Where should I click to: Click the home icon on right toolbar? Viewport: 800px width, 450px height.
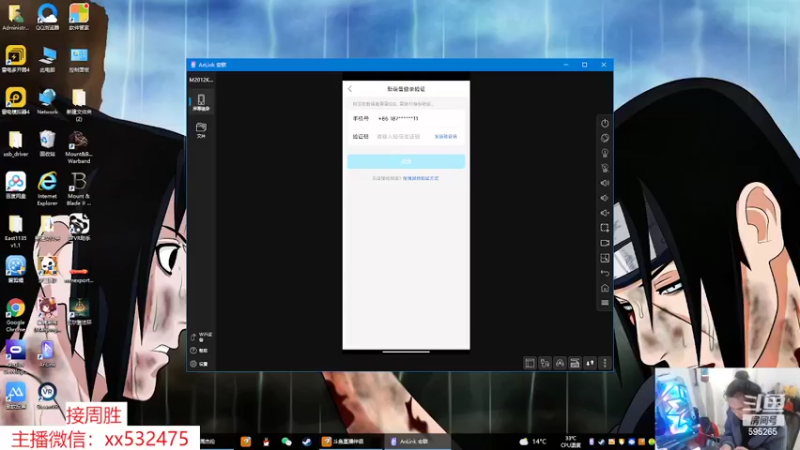[x=605, y=288]
